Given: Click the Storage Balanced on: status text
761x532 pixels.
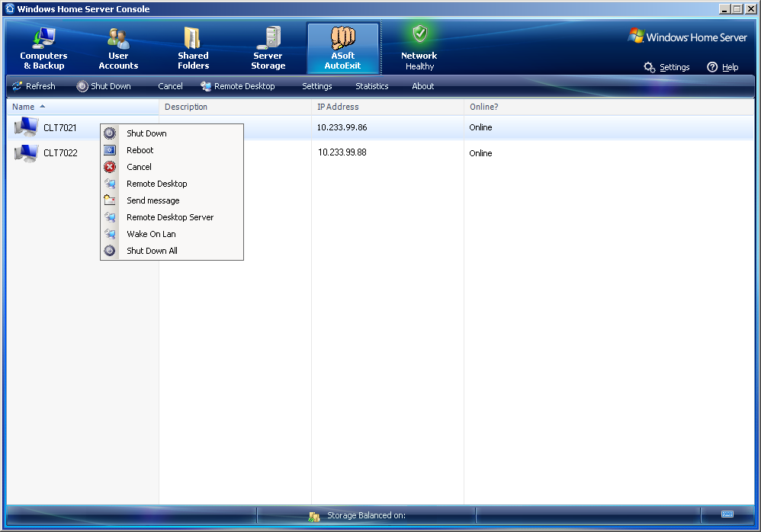Looking at the screenshot, I should click(x=367, y=515).
